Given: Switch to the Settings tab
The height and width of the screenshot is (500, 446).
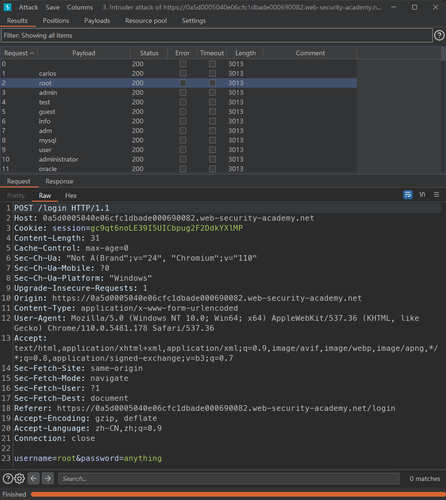Looking at the screenshot, I should (x=194, y=21).
